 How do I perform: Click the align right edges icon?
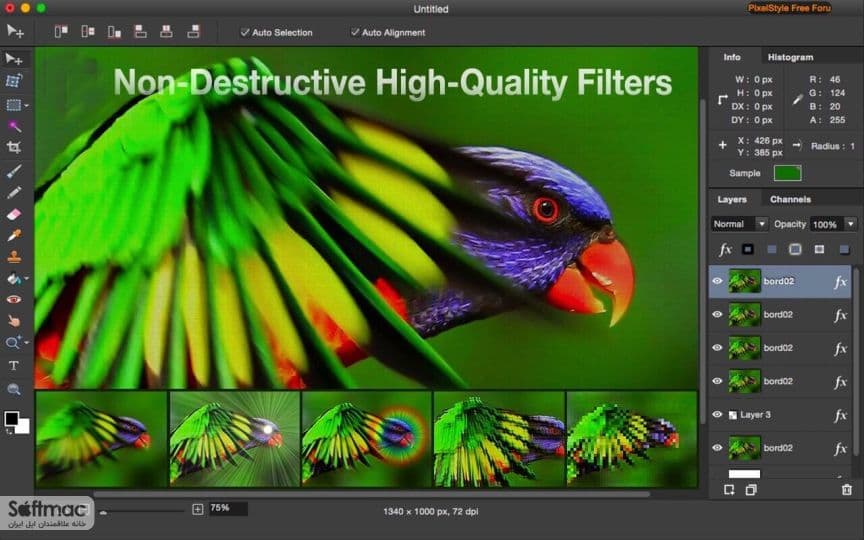pos(193,32)
